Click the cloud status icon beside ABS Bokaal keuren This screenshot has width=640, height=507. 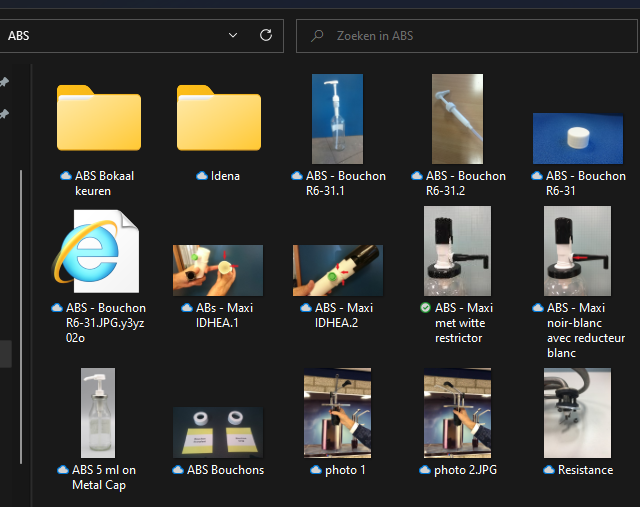(x=66, y=176)
